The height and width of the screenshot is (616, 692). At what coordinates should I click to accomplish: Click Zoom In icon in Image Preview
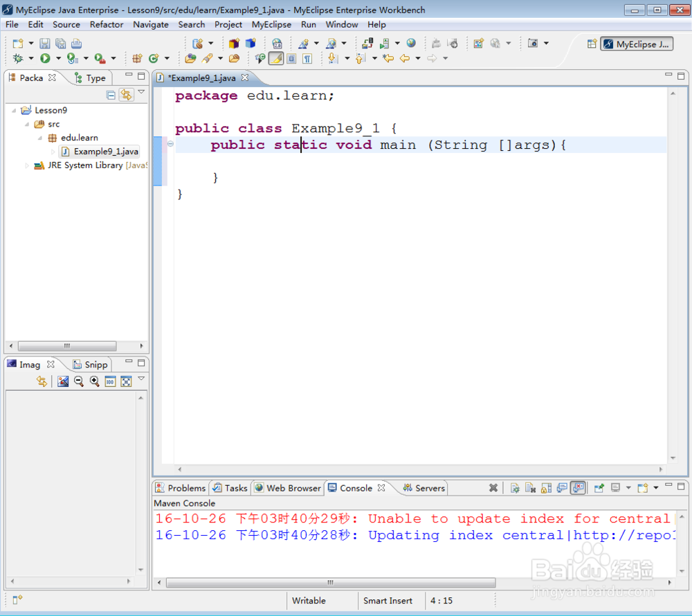click(x=94, y=381)
